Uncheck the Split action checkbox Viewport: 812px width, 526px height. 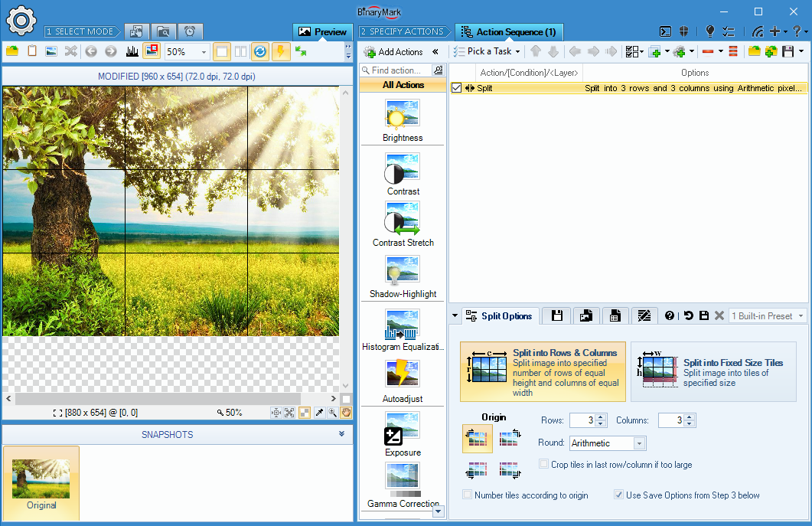[457, 88]
